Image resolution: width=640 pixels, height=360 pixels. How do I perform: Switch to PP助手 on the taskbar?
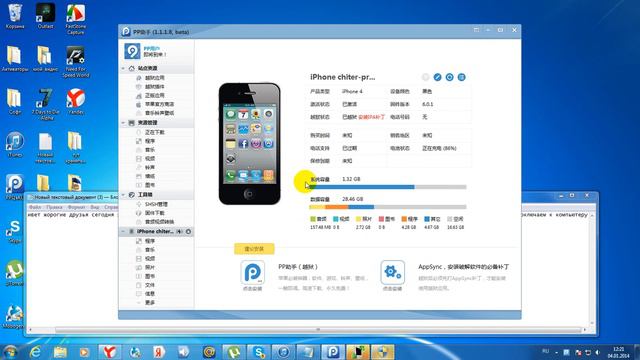[x=333, y=352]
